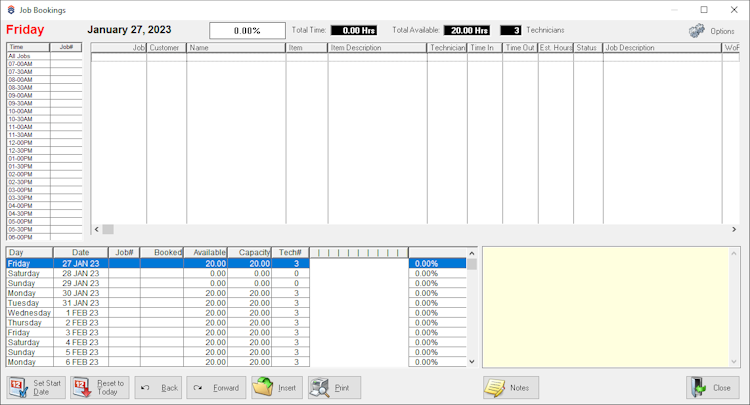The image size is (750, 405).
Task: Click the Print magnifier icon
Action: pyautogui.click(x=319, y=388)
